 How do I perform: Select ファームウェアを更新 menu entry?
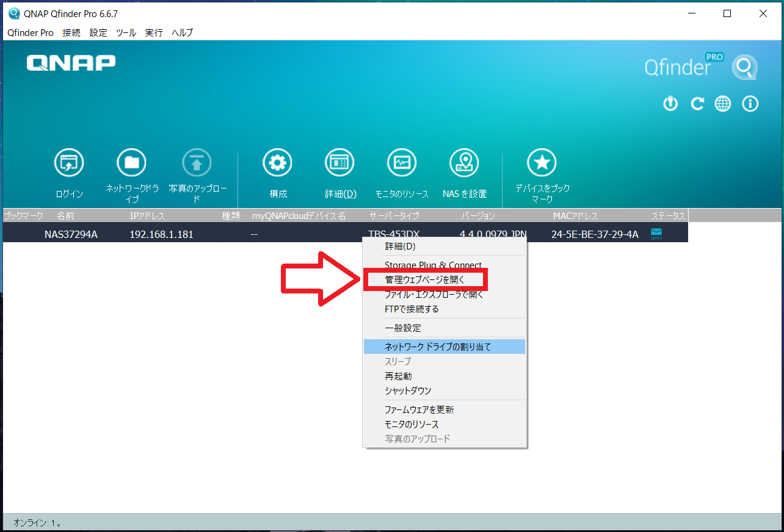(x=445, y=409)
